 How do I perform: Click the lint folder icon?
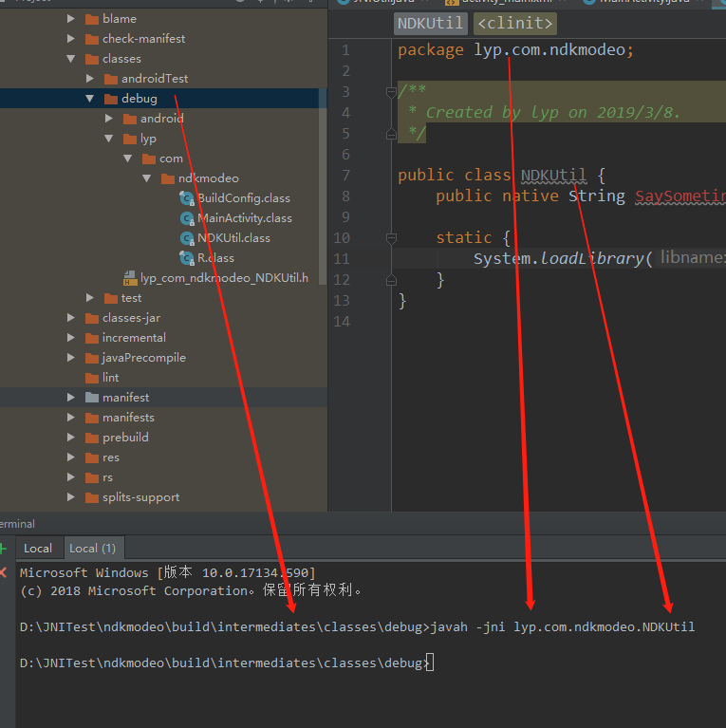(92, 378)
